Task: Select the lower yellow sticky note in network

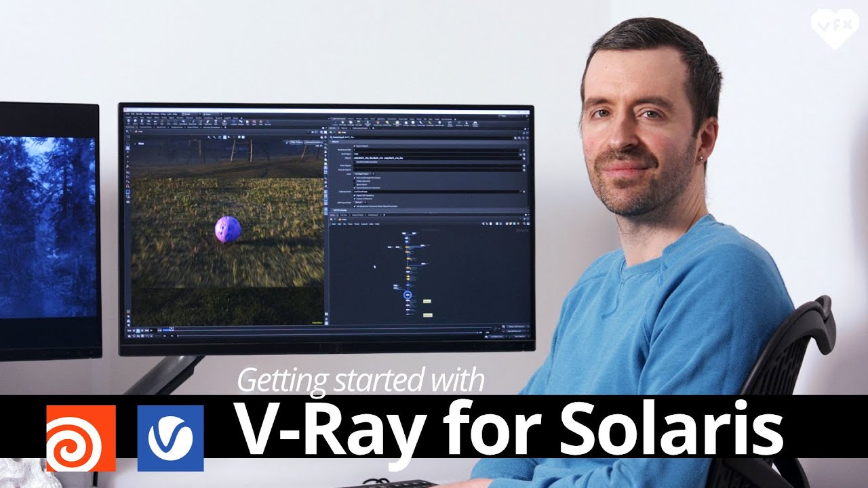Action: pos(429,315)
